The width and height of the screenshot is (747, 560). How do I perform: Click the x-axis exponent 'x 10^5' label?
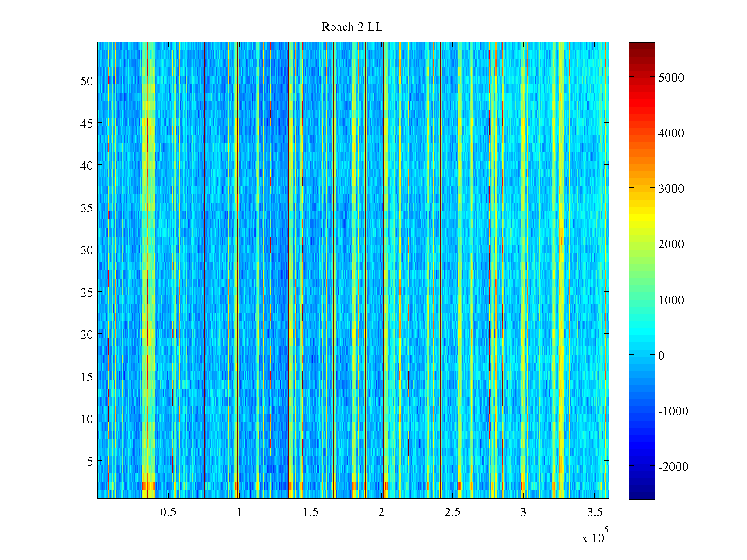click(595, 536)
